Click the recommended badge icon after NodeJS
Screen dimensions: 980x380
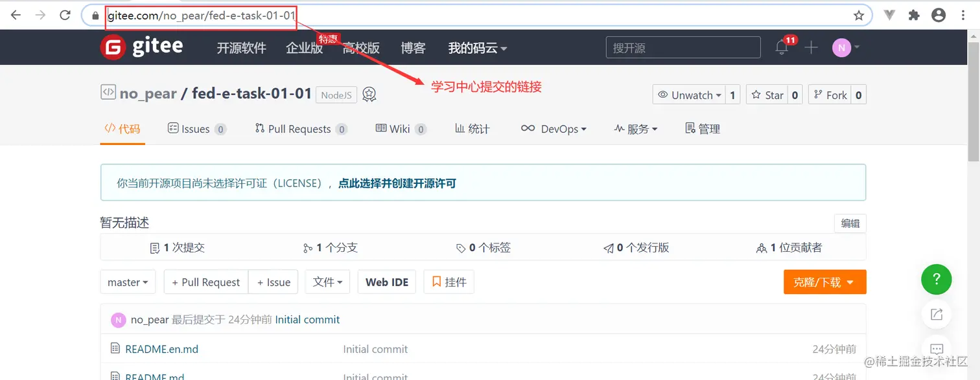click(x=369, y=95)
